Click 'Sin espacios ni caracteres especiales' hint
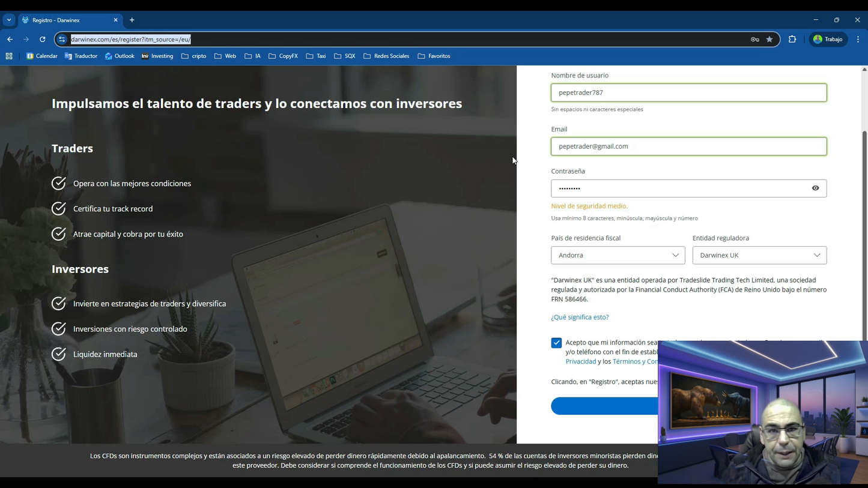Viewport: 868px width, 488px height. point(597,109)
